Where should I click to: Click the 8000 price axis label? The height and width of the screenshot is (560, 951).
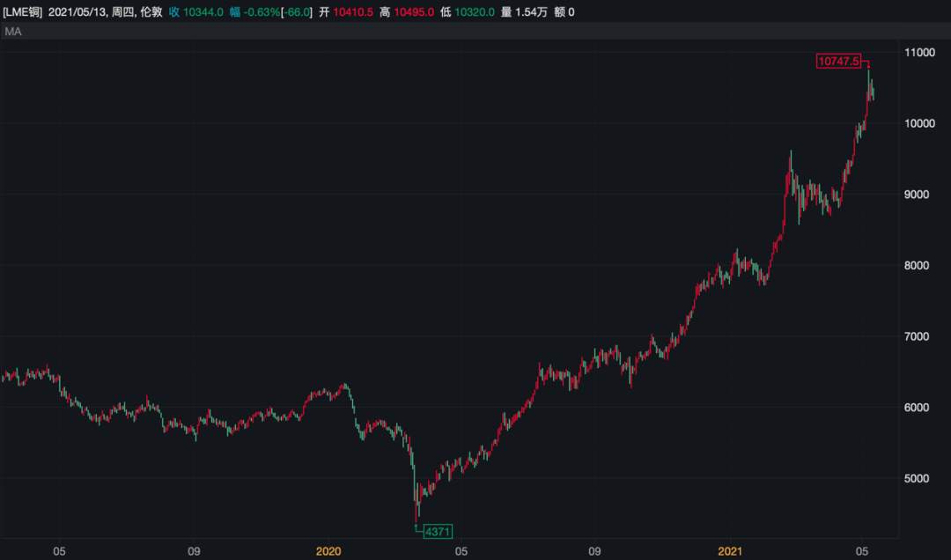[917, 266]
